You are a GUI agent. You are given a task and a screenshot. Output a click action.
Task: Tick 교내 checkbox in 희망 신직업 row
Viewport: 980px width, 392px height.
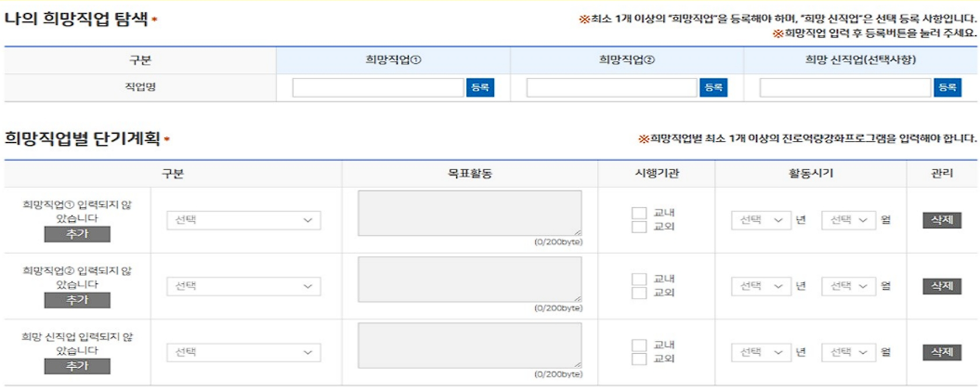click(x=639, y=345)
